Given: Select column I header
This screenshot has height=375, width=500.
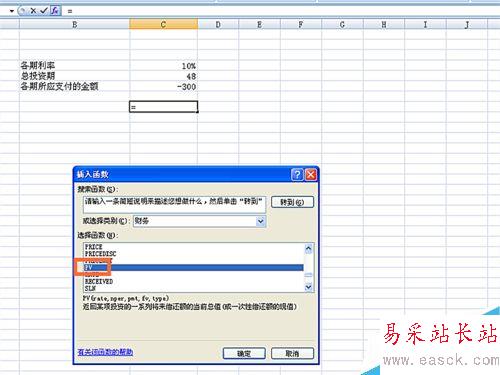Looking at the screenshot, I should 425,24.
